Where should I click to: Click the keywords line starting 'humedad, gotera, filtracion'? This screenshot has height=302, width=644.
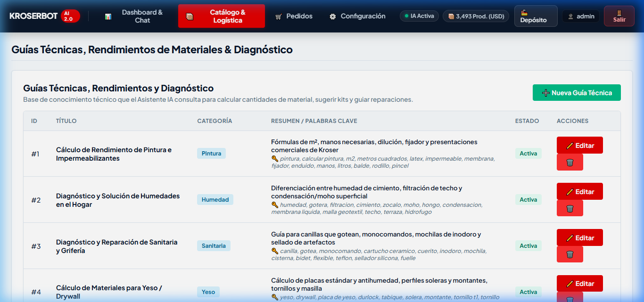click(377, 208)
